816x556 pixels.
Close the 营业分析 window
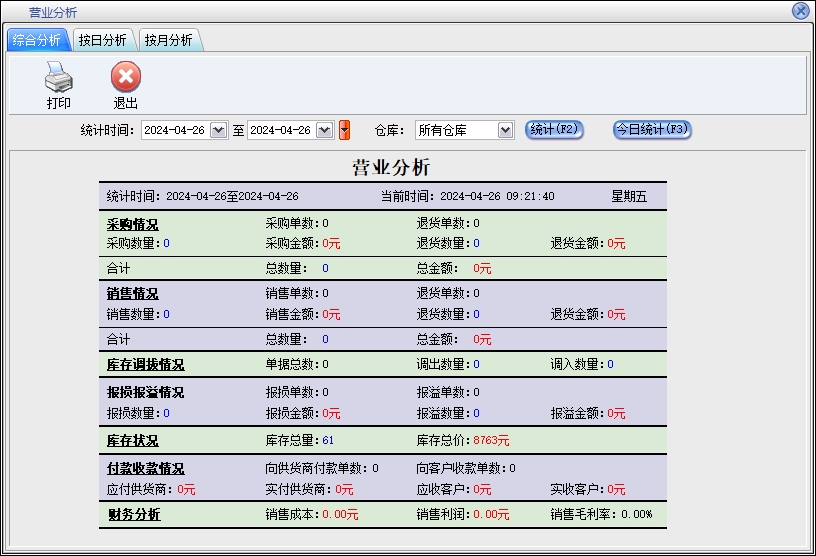click(x=800, y=11)
